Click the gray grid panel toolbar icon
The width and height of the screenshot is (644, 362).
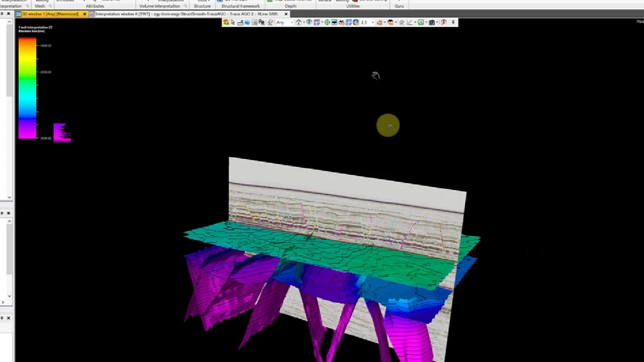pyautogui.click(x=254, y=23)
